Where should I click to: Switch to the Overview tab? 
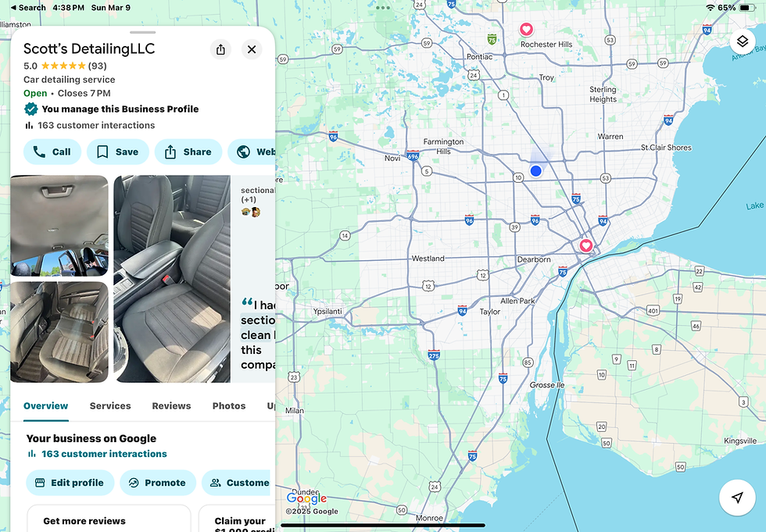(46, 405)
